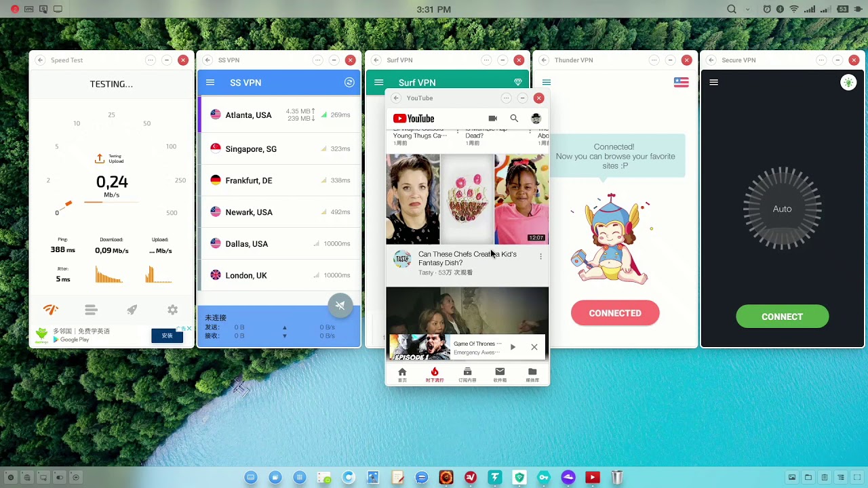Click the YouTube camera upload icon
Screen dimensions: 868x488
click(x=493, y=119)
